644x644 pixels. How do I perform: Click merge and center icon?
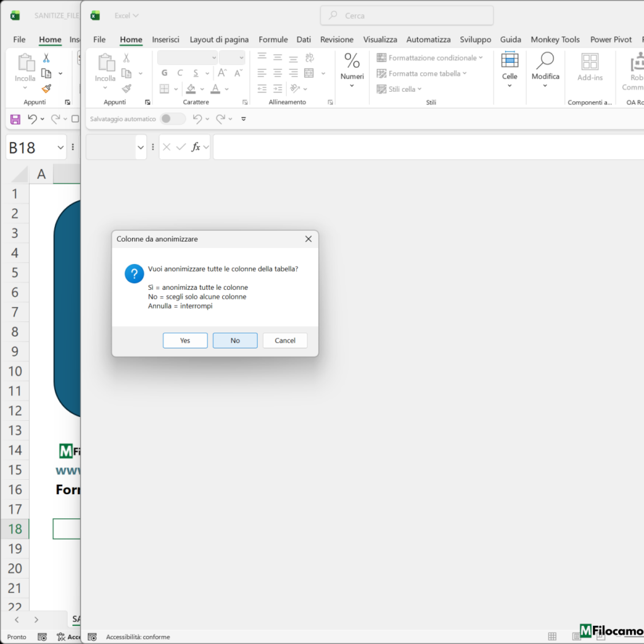(x=309, y=73)
